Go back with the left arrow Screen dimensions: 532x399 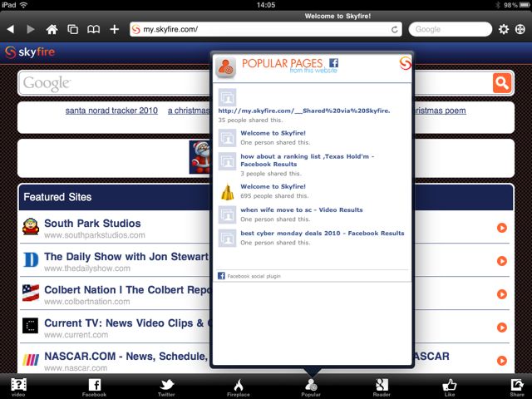[10, 29]
